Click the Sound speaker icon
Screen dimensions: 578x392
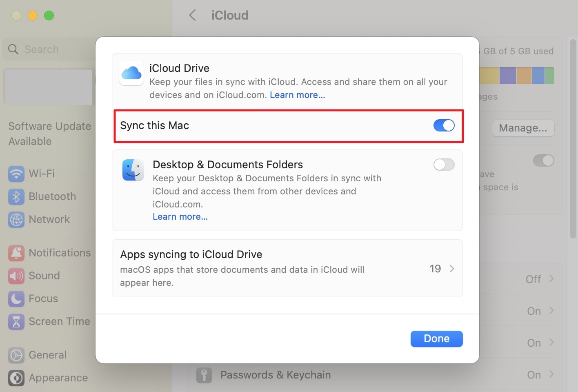[16, 276]
